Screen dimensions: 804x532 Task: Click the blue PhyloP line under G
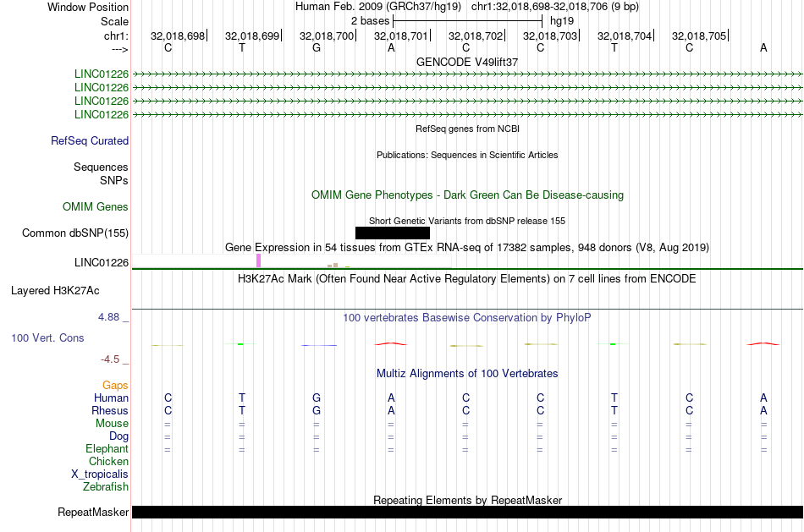319,345
